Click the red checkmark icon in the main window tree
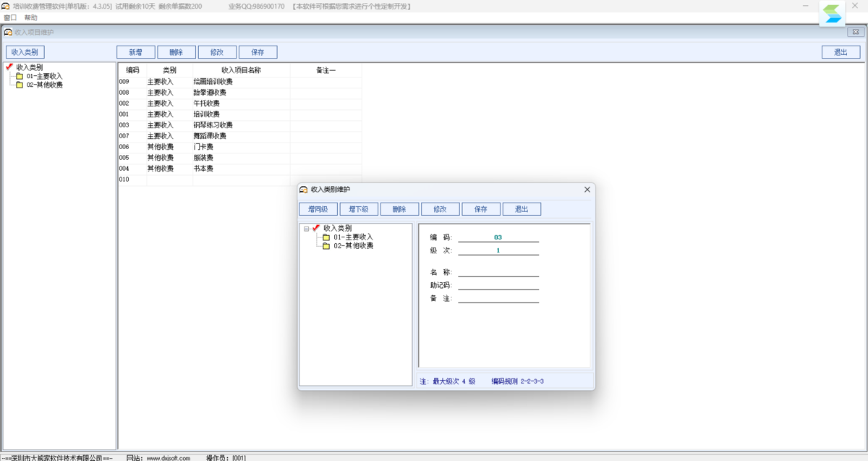Screen dimensions: 868x461 [9, 67]
